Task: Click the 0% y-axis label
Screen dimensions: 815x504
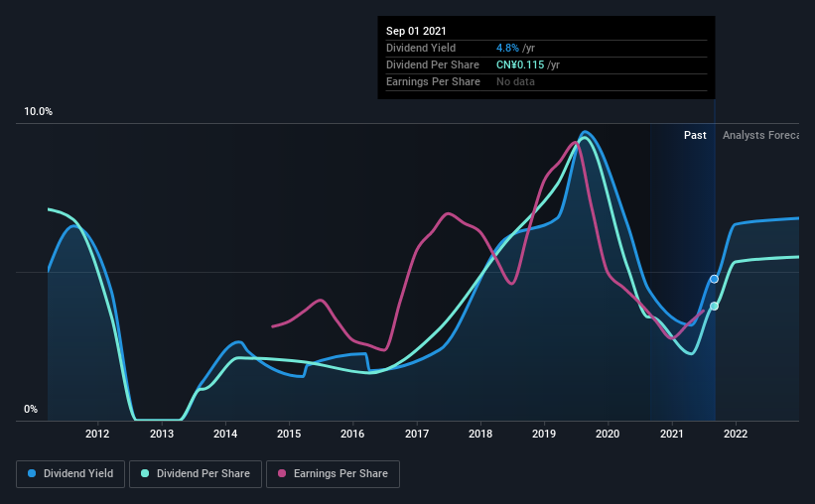Action: (x=31, y=410)
